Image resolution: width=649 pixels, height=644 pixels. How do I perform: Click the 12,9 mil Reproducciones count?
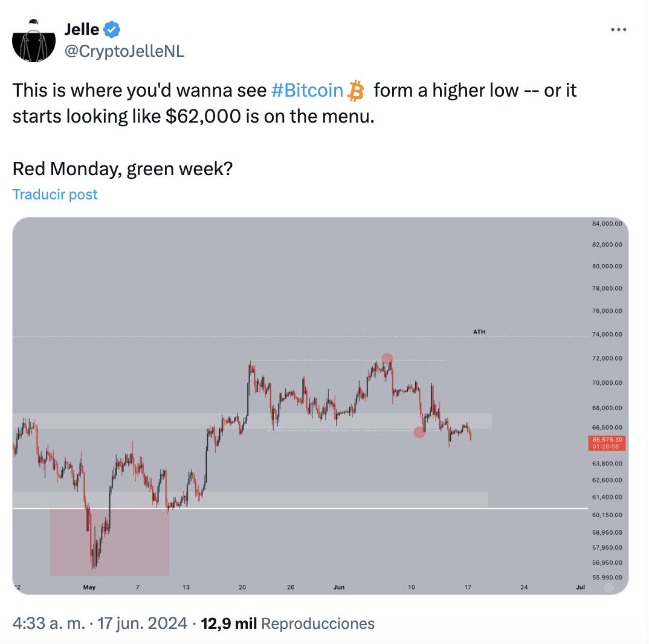click(288, 623)
